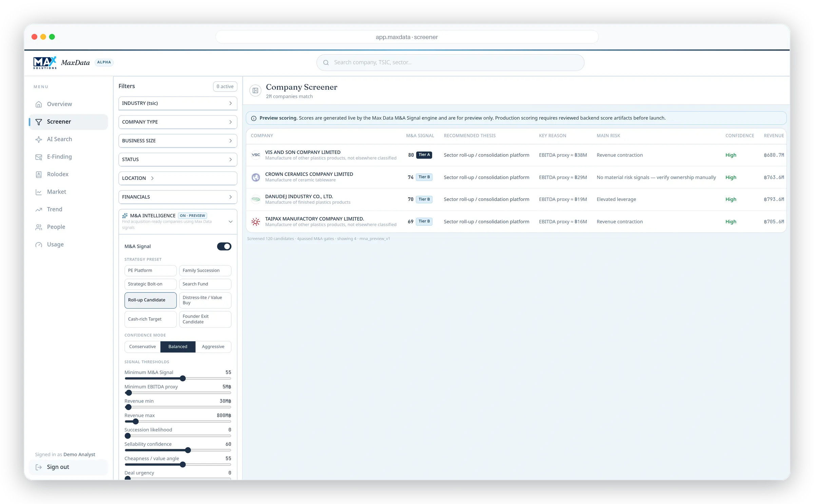
Task: Expand the LOCATION filter
Action: pos(178,178)
